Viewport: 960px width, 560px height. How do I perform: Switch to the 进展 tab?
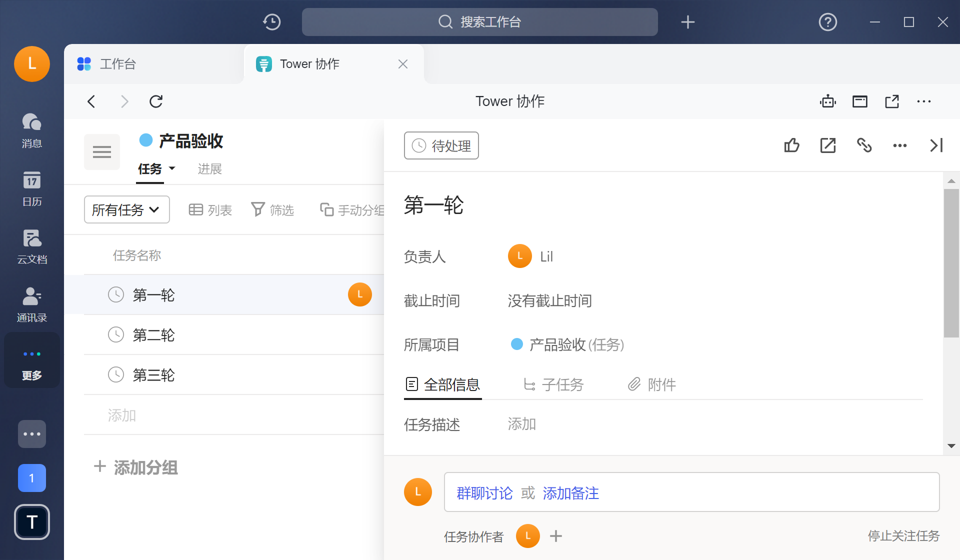pyautogui.click(x=210, y=169)
